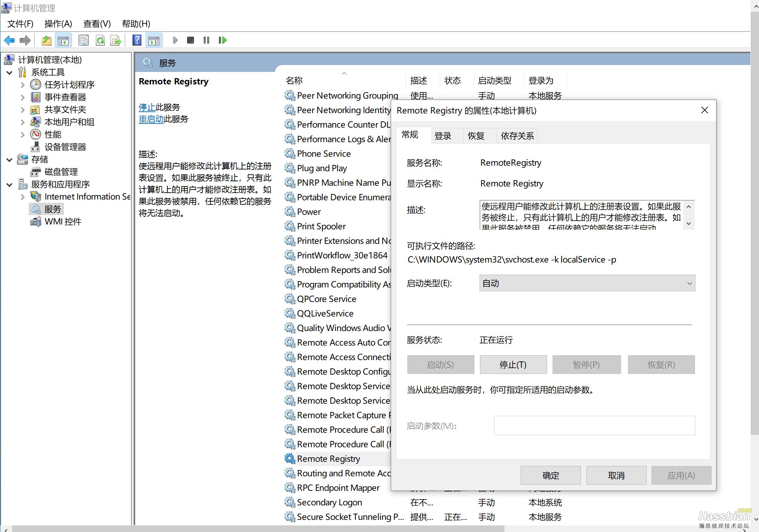Click the 启动类型 column header
759x532 pixels.
[499, 81]
